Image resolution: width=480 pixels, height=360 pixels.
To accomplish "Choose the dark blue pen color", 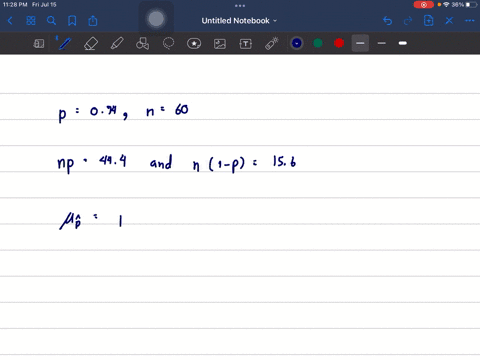I will coord(297,43).
